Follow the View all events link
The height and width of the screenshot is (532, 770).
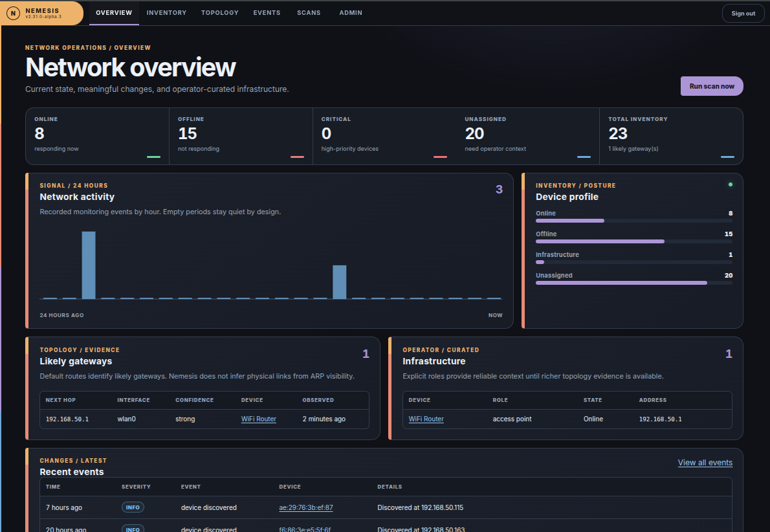[x=705, y=462]
